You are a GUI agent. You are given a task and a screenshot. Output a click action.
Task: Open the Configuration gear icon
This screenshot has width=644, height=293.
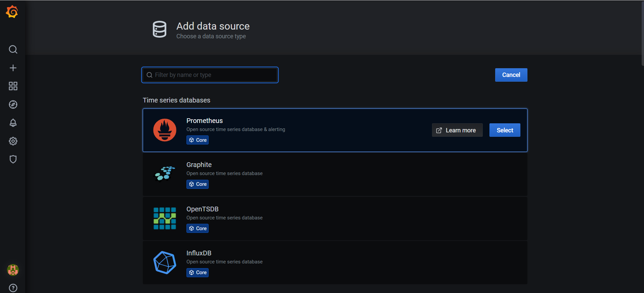13,141
